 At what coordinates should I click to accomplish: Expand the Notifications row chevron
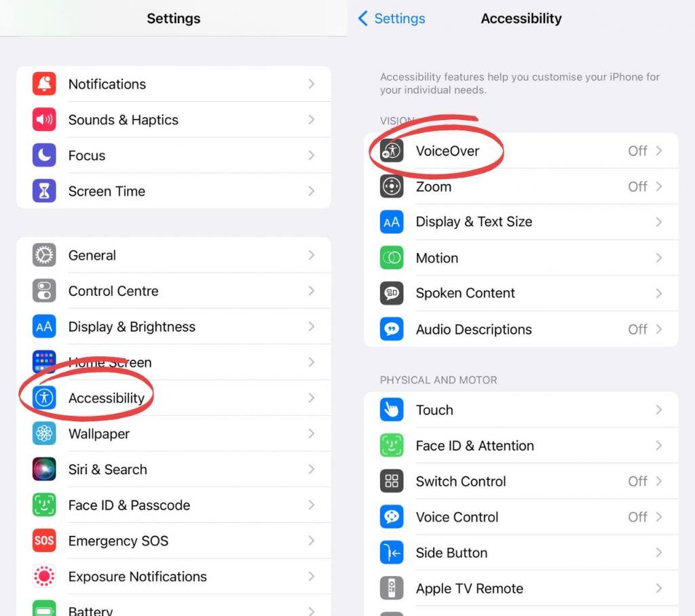(x=312, y=83)
